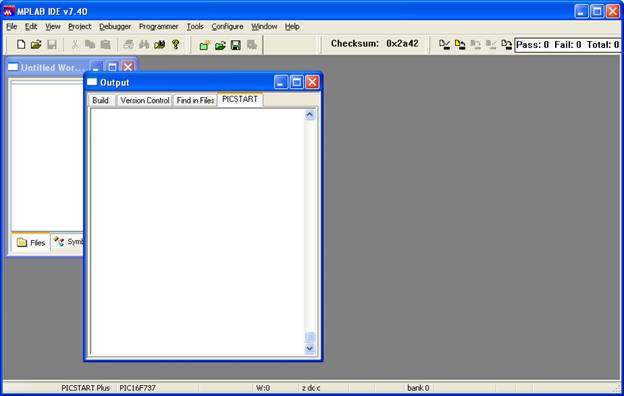
Task: Select the PICSTART output tab
Action: (x=240, y=99)
